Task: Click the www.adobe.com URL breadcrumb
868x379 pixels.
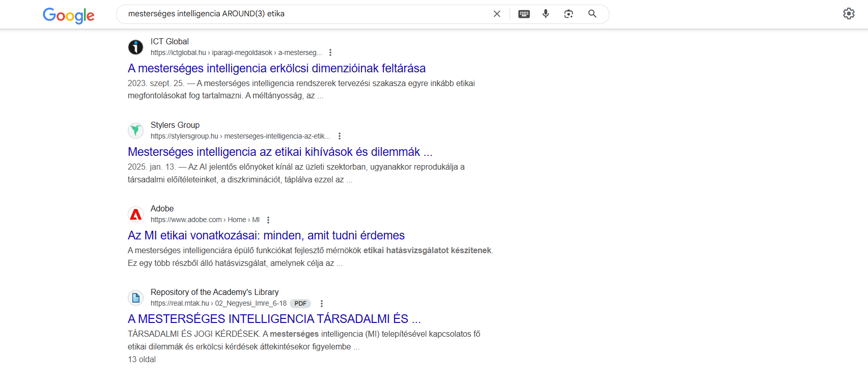Action: pos(205,220)
